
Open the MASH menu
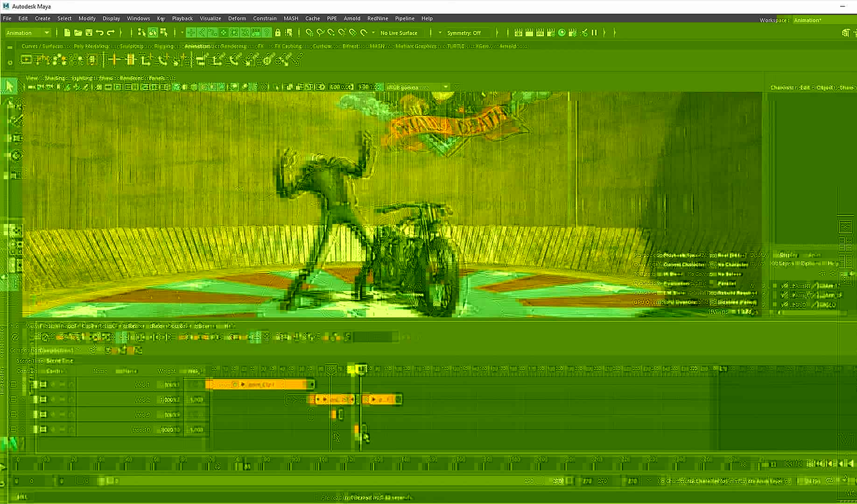291,18
